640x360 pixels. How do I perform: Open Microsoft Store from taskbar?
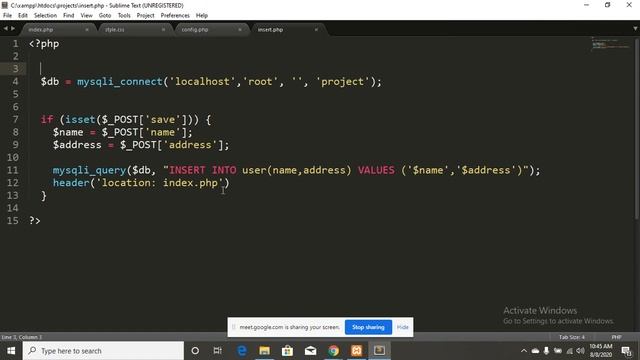[287, 351]
